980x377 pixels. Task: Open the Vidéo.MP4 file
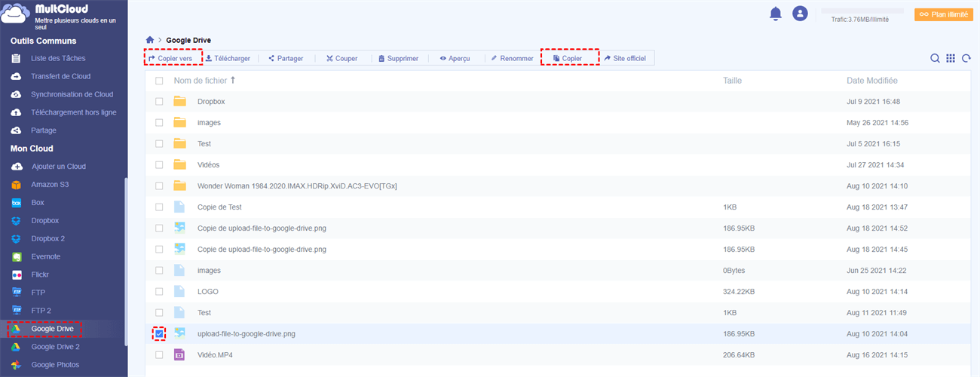point(215,354)
